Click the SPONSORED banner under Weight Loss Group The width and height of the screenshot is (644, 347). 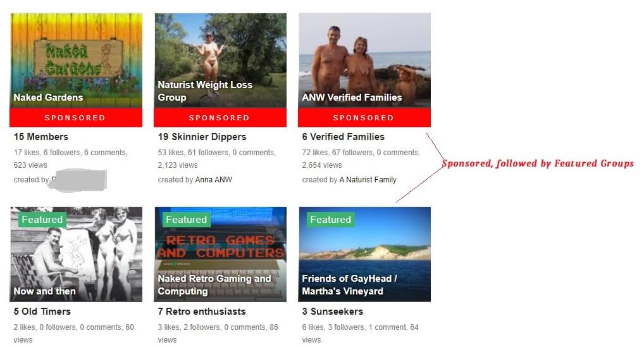220,118
